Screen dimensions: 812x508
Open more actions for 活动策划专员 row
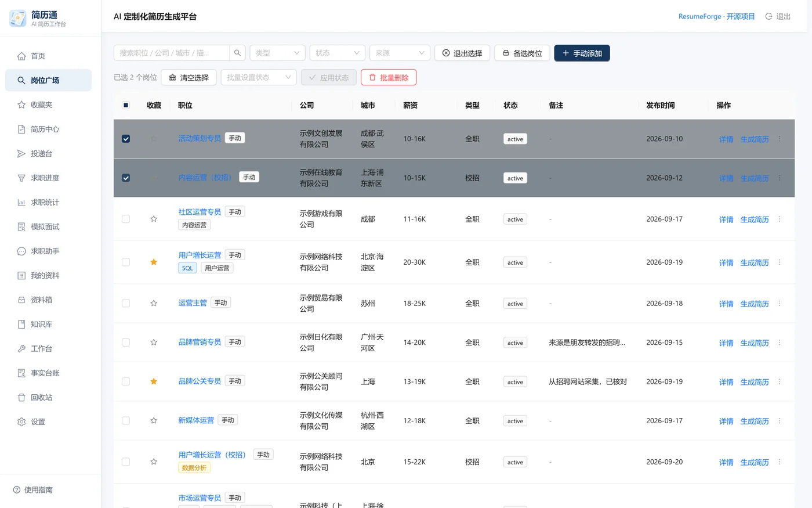pos(780,139)
